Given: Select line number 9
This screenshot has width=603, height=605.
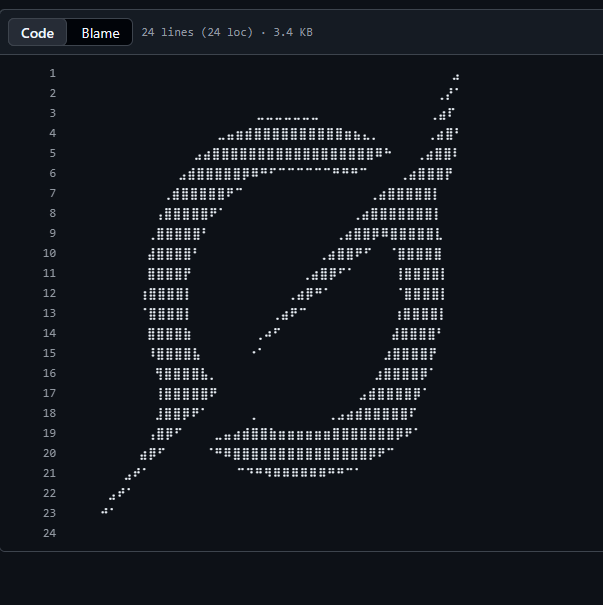Looking at the screenshot, I should click(x=53, y=233).
